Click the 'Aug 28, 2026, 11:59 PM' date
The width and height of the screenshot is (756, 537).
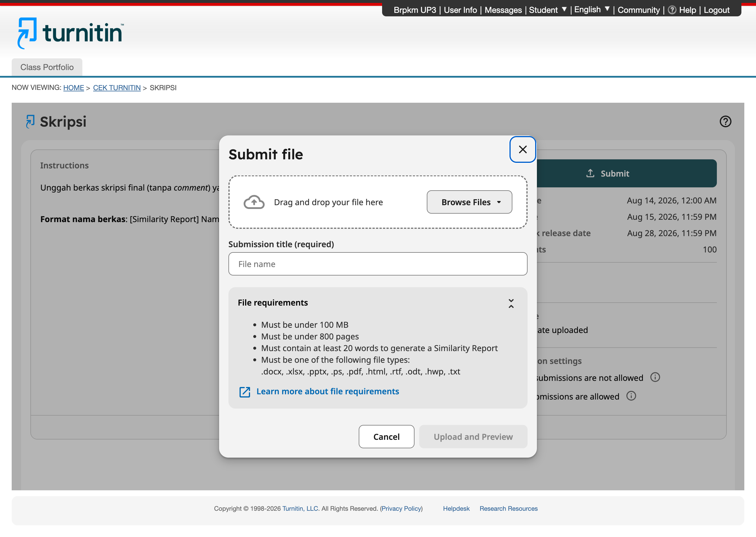671,233
